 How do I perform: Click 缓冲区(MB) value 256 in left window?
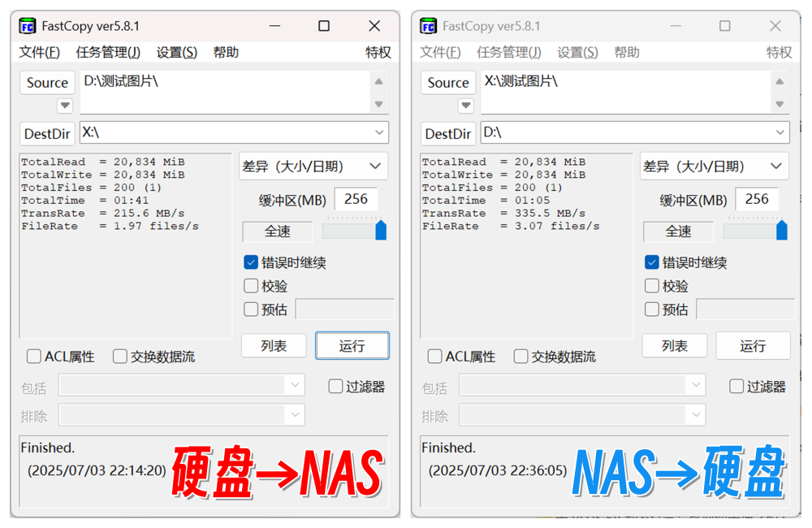356,200
